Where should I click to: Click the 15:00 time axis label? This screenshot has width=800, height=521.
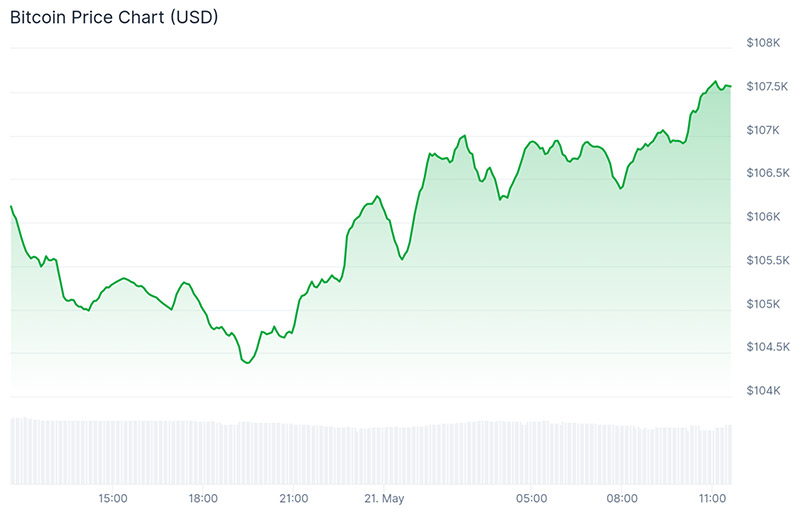pos(113,499)
